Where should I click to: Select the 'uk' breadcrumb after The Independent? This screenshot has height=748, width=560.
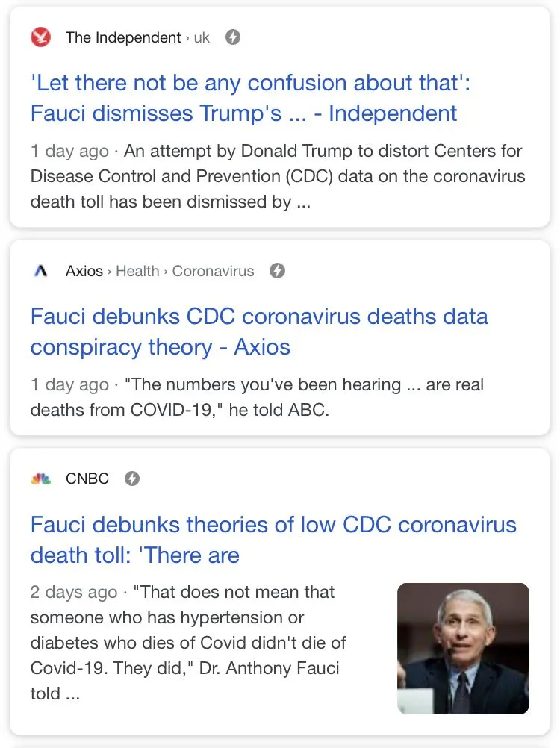click(x=202, y=37)
